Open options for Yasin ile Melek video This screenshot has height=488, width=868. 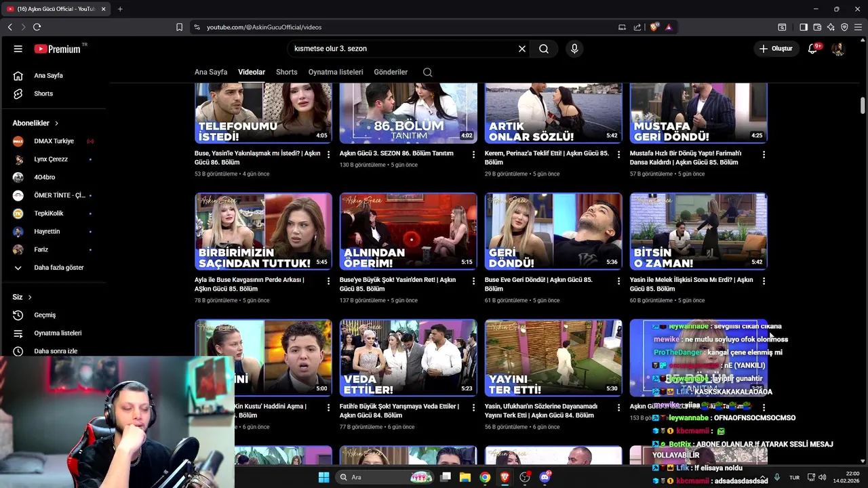pyautogui.click(x=764, y=281)
